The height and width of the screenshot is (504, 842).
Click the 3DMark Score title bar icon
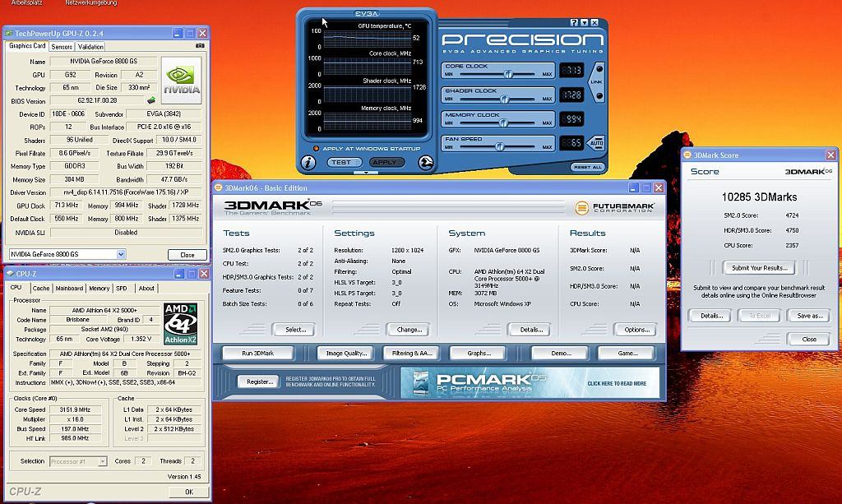click(687, 155)
